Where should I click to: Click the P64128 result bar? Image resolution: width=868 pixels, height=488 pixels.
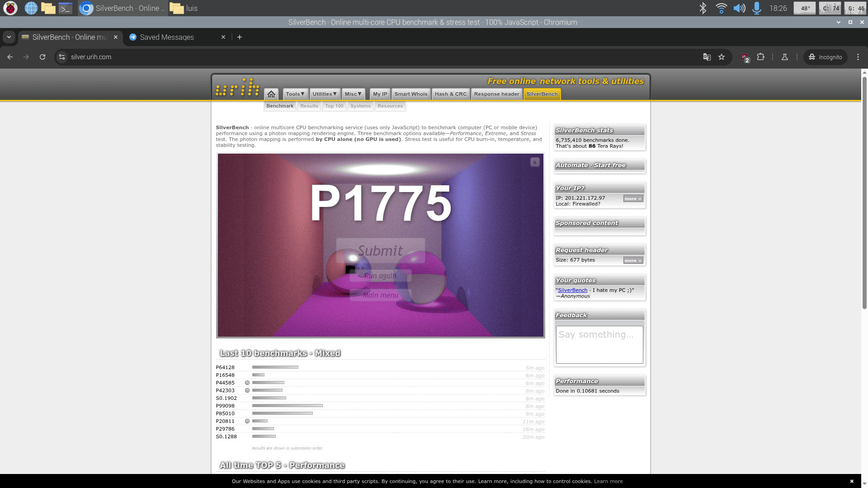pos(275,367)
